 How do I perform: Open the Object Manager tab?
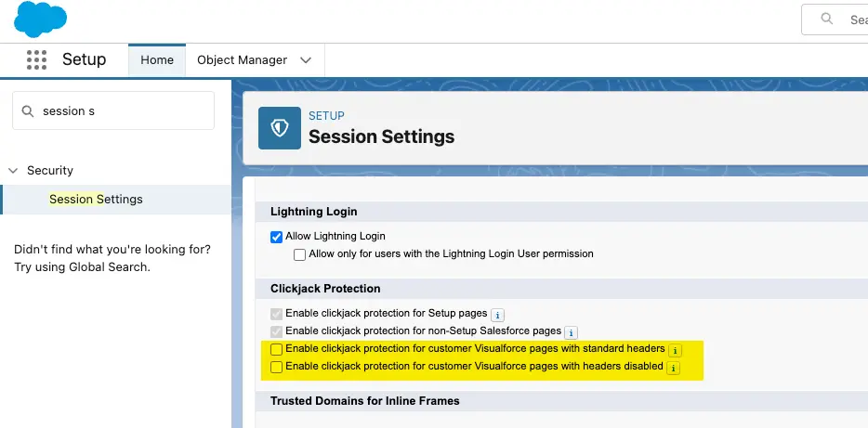point(242,60)
